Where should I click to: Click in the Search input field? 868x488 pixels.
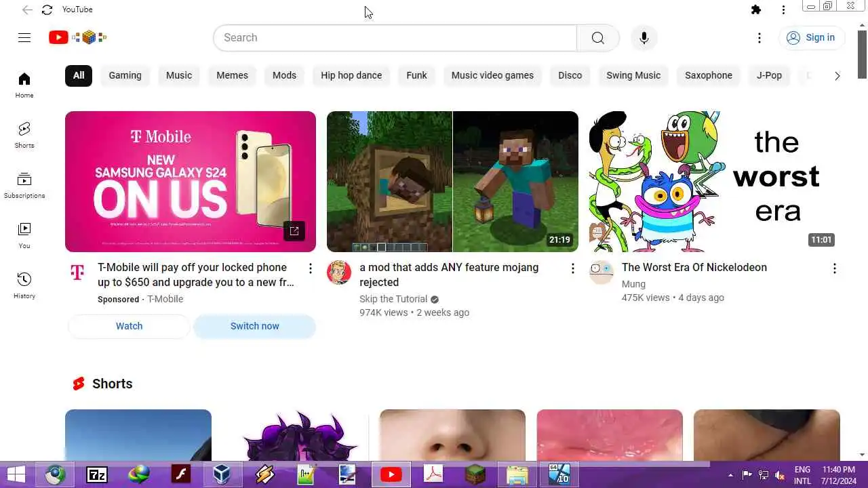coord(395,38)
